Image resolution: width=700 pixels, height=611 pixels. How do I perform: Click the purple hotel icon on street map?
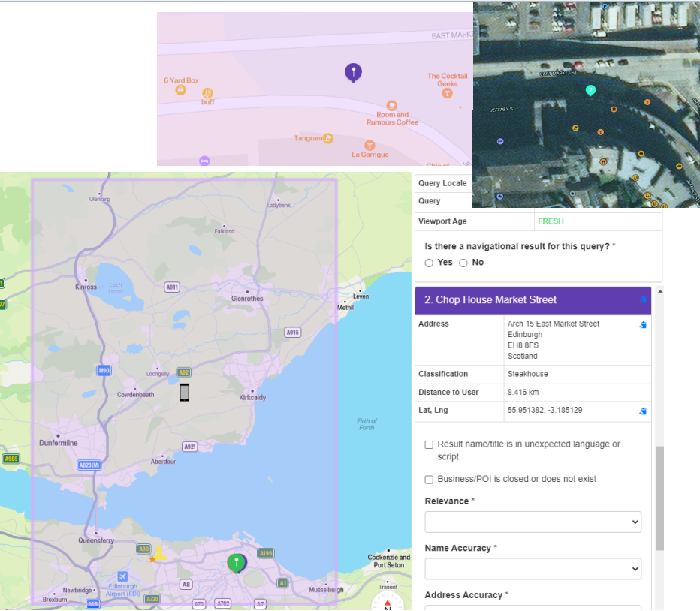pyautogui.click(x=204, y=161)
